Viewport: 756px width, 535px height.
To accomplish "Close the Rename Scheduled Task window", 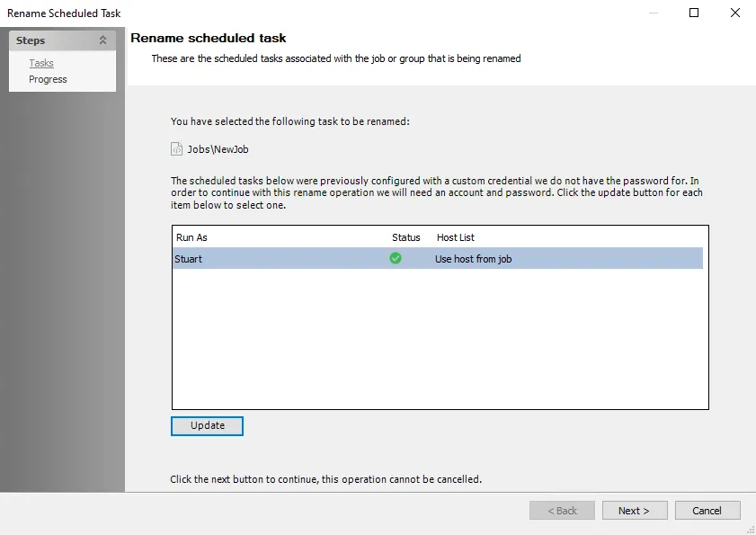I will (735, 13).
